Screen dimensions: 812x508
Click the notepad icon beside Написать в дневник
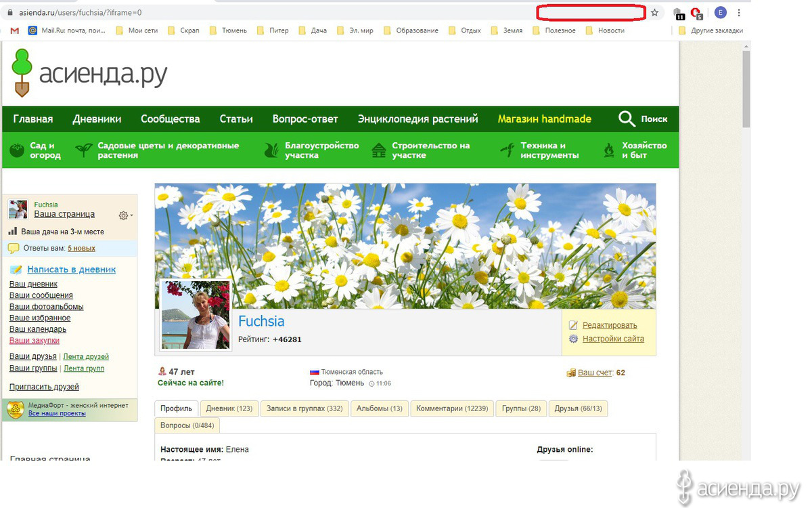16,270
